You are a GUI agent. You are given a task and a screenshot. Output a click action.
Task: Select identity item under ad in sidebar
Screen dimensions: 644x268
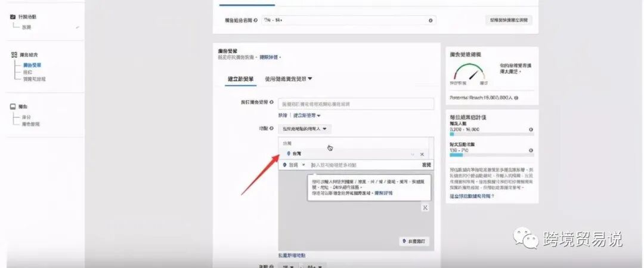[x=26, y=117]
